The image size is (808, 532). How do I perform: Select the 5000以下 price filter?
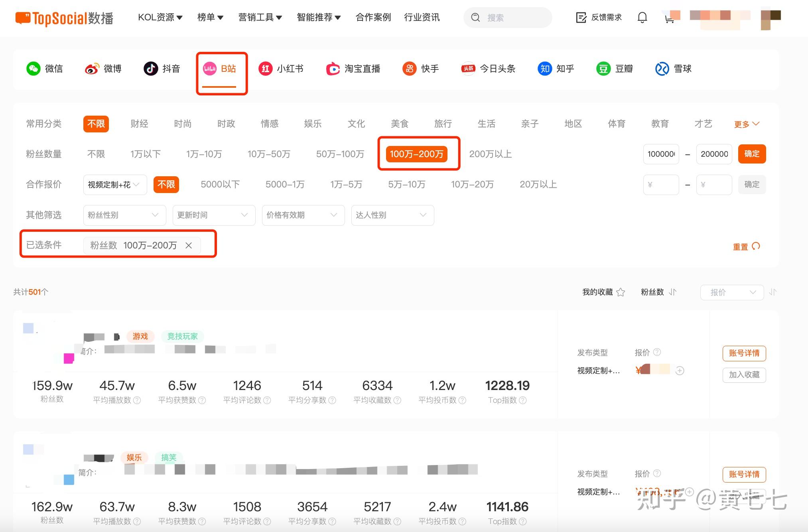[220, 184]
